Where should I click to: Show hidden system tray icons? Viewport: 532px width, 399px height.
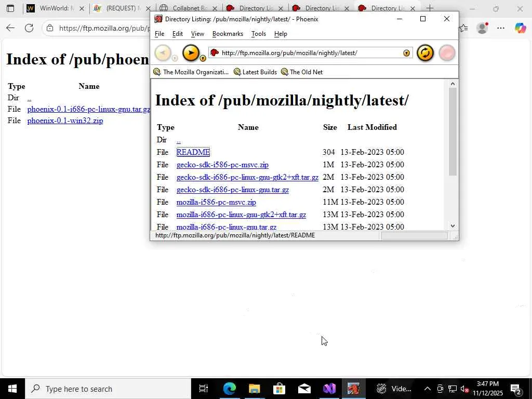click(428, 389)
